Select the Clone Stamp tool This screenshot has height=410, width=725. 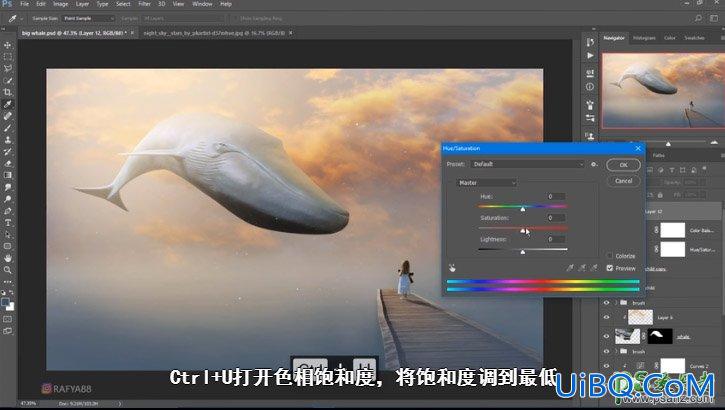point(7,140)
